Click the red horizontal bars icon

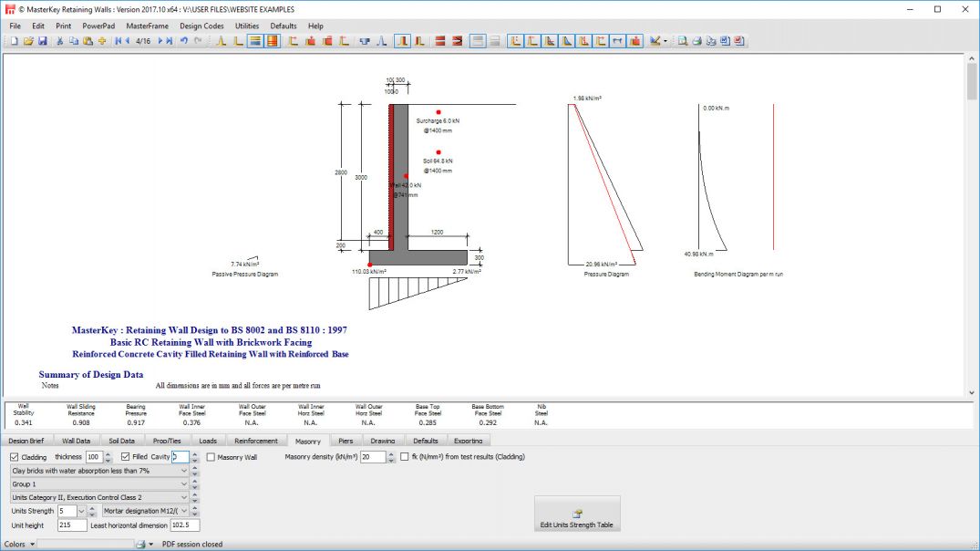point(440,41)
